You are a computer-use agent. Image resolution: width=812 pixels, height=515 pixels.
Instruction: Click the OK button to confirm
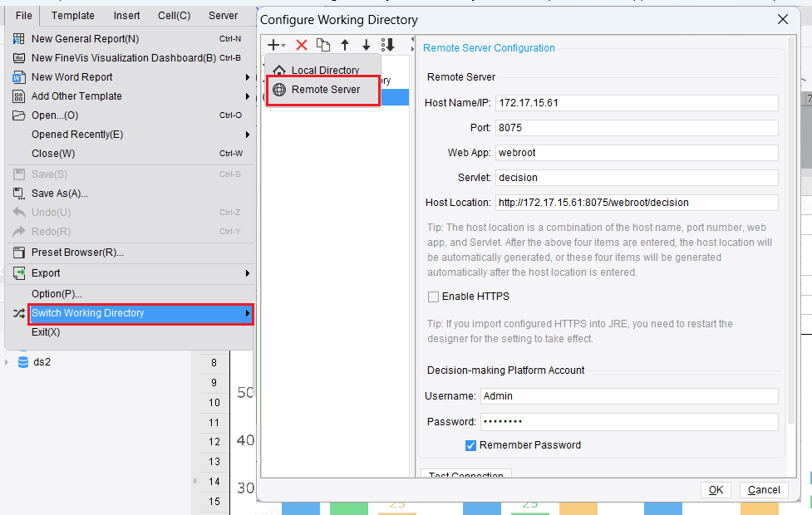click(716, 490)
